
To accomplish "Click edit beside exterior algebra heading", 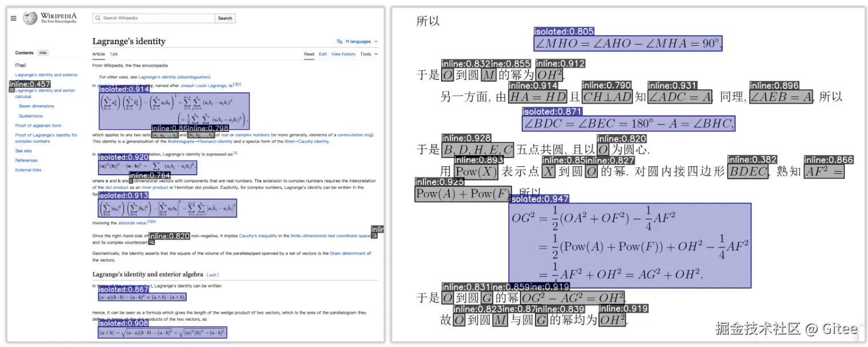I will [x=213, y=275].
